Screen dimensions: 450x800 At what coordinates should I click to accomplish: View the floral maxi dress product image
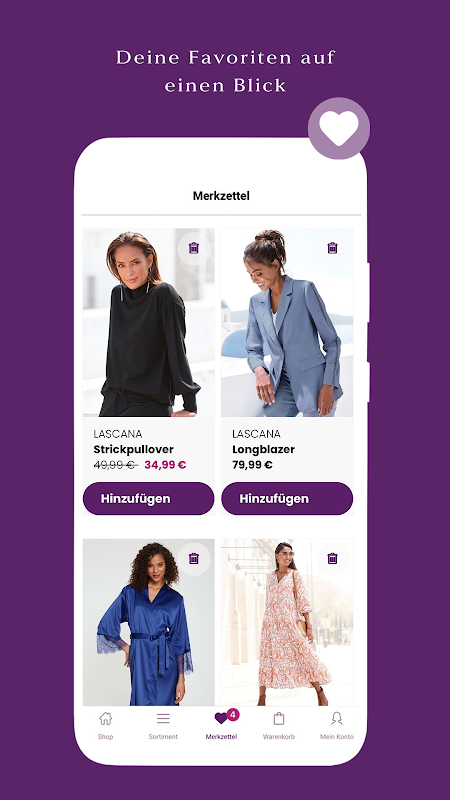tap(287, 622)
